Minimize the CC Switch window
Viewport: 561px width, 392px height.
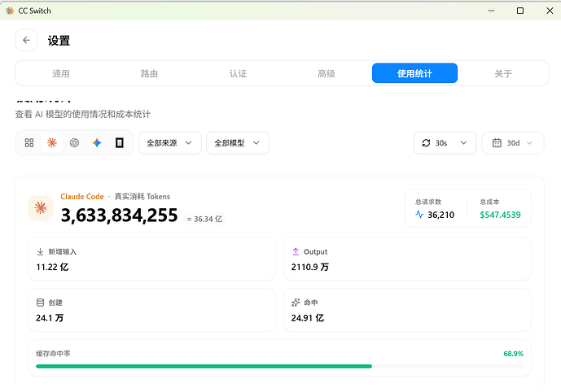coord(491,11)
